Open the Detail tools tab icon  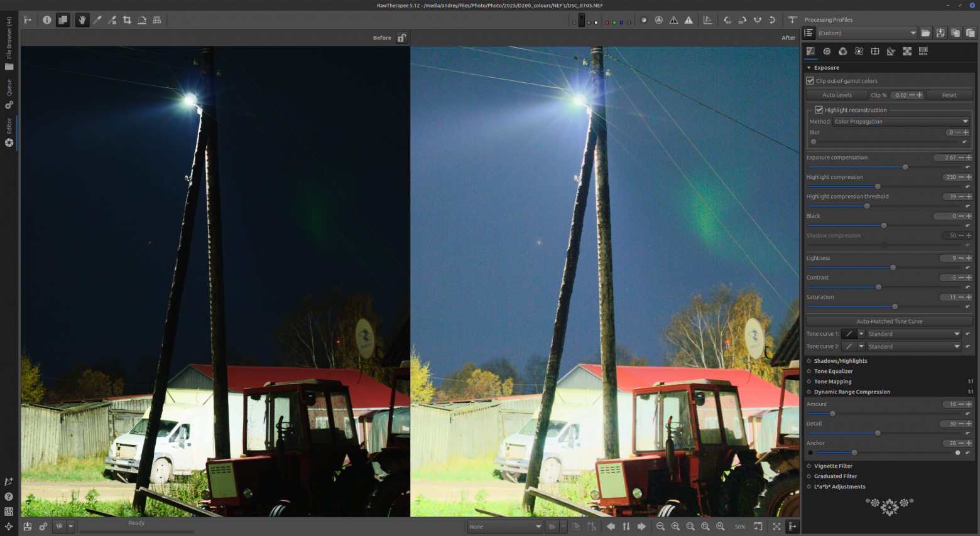coord(827,51)
